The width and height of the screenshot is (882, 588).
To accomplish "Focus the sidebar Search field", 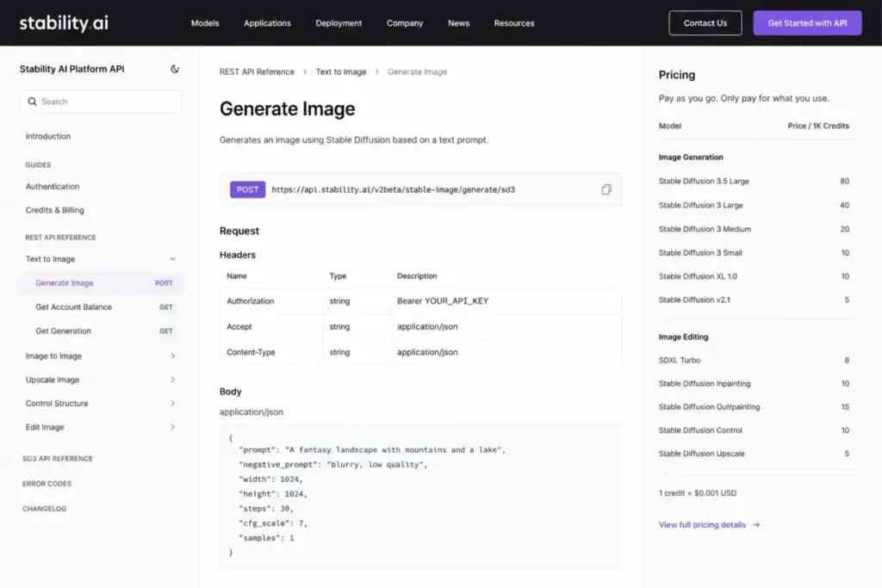I will pos(101,102).
